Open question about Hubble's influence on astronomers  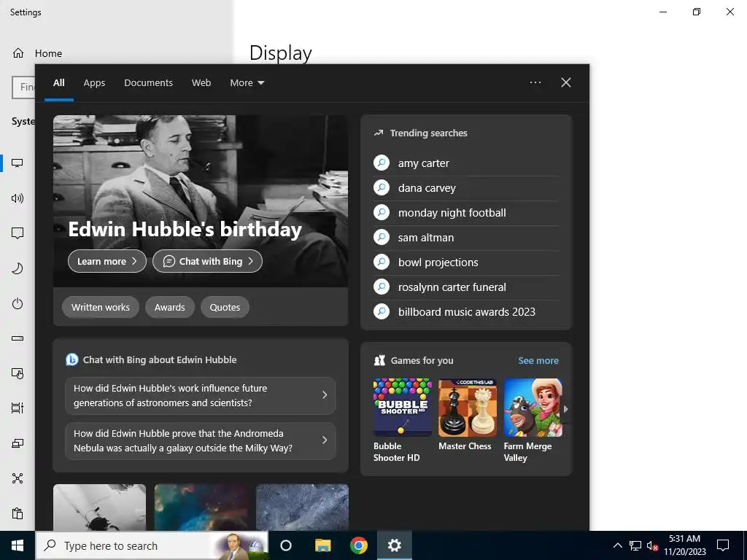pos(201,396)
